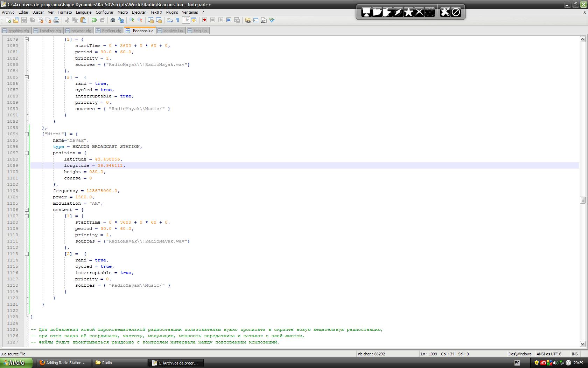This screenshot has width=588, height=368.
Task: Click the scrollbar down arrow in the editor
Action: coord(582,344)
